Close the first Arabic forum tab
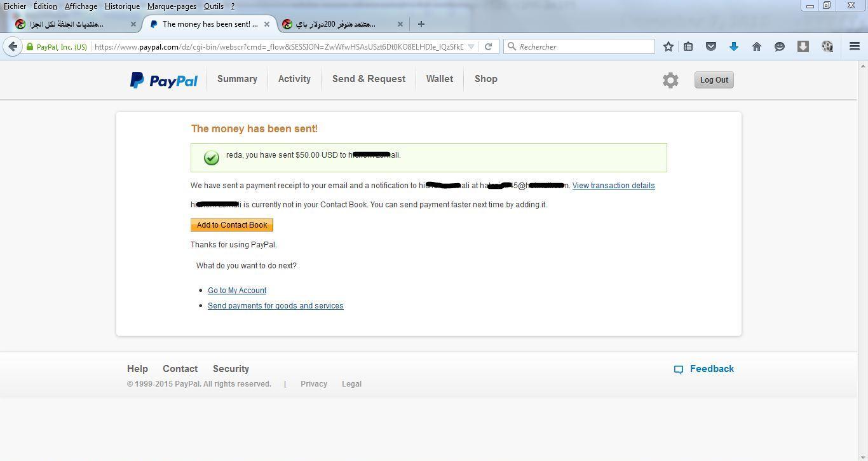Screen dimensions: 868x461 [x=133, y=24]
